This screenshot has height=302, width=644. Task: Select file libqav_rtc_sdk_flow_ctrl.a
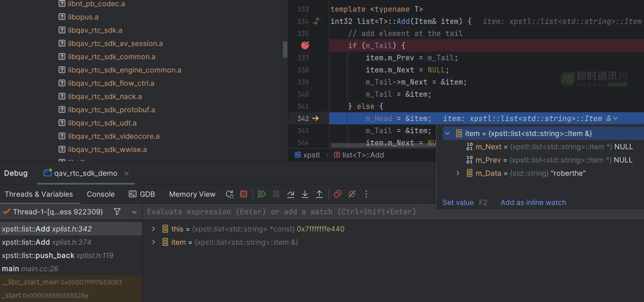(x=111, y=83)
